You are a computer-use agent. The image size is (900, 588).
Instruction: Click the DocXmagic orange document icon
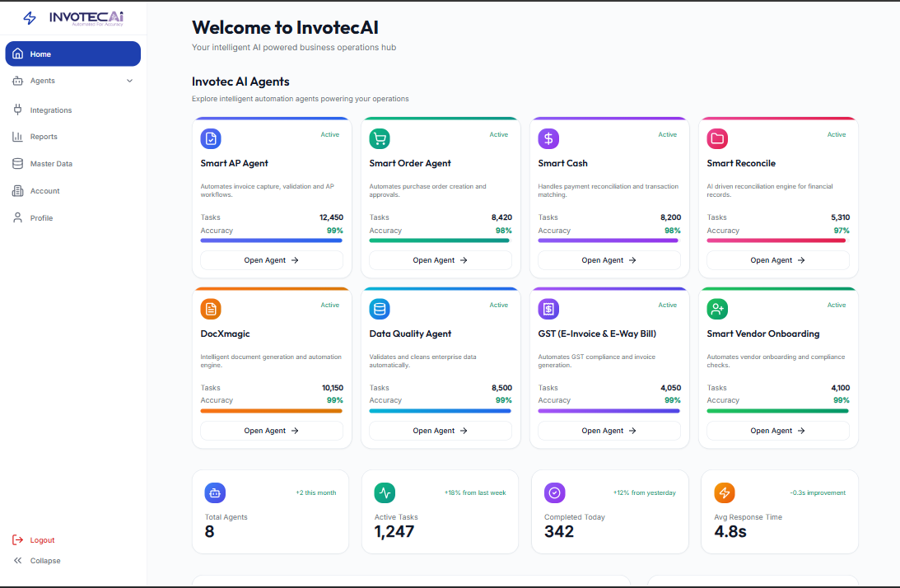[x=211, y=309]
